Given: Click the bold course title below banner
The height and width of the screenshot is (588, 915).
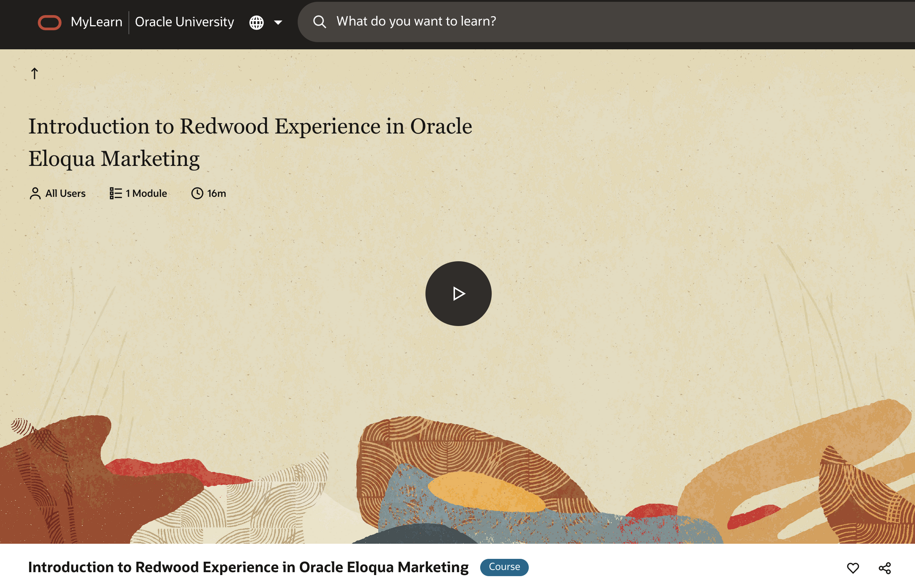Looking at the screenshot, I should pyautogui.click(x=248, y=567).
